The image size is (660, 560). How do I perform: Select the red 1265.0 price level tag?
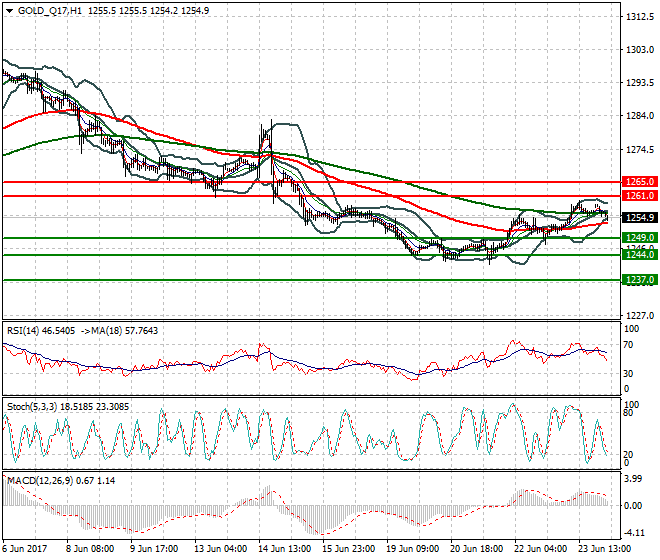tap(638, 182)
